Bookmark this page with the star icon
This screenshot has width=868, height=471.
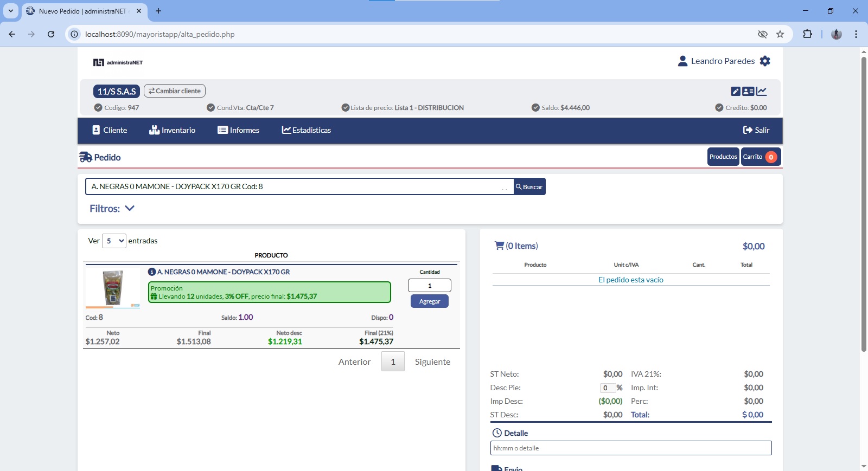(780, 34)
